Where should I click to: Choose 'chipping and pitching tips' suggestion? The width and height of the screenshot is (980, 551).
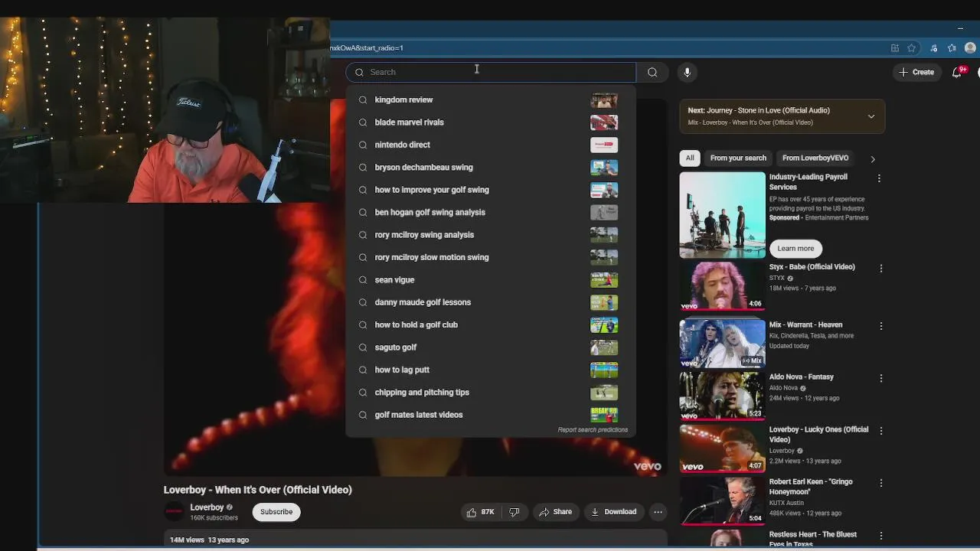tap(491, 393)
